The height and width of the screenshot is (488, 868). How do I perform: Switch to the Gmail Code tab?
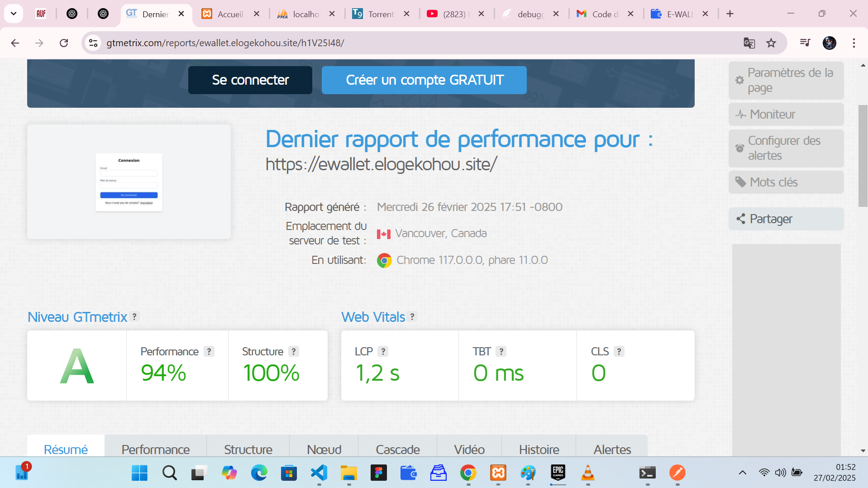pos(606,14)
